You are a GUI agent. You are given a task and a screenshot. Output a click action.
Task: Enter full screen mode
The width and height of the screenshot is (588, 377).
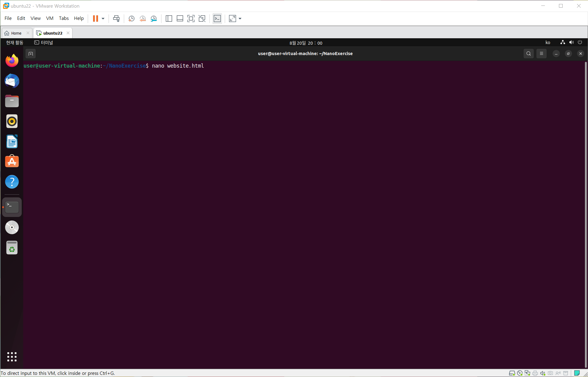[191, 19]
